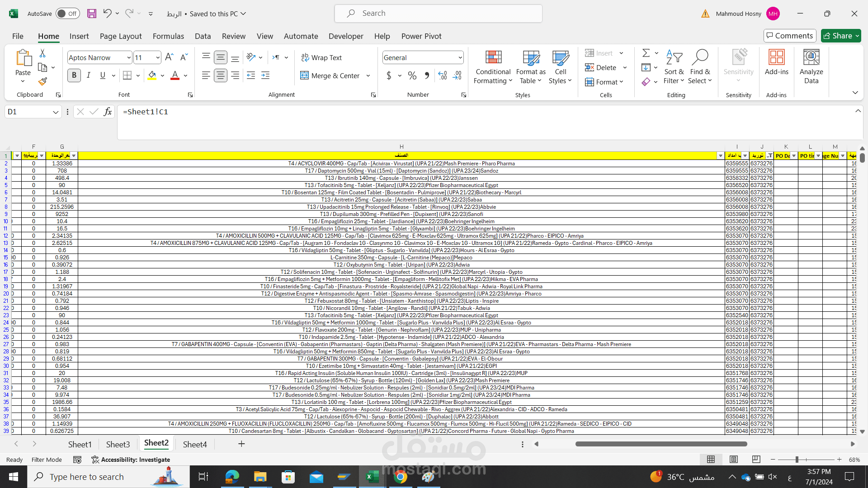Open the font size dropdown
Image resolution: width=868 pixels, height=488 pixels.
158,57
